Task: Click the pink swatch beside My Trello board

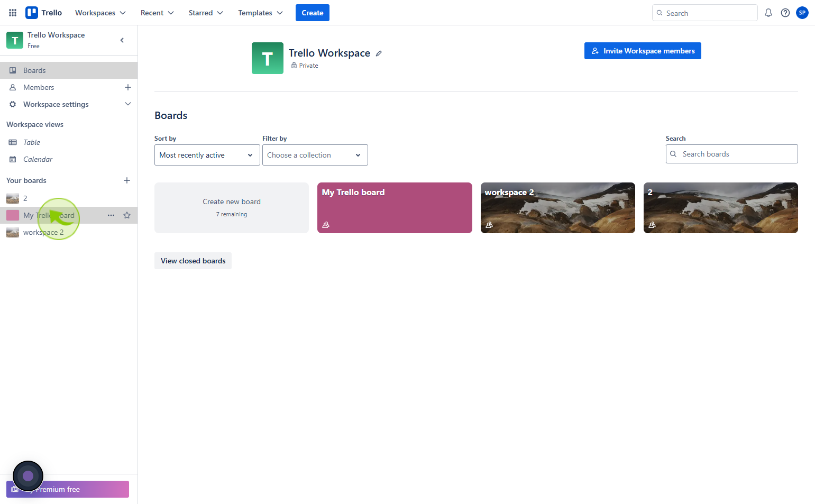Action: coord(13,215)
